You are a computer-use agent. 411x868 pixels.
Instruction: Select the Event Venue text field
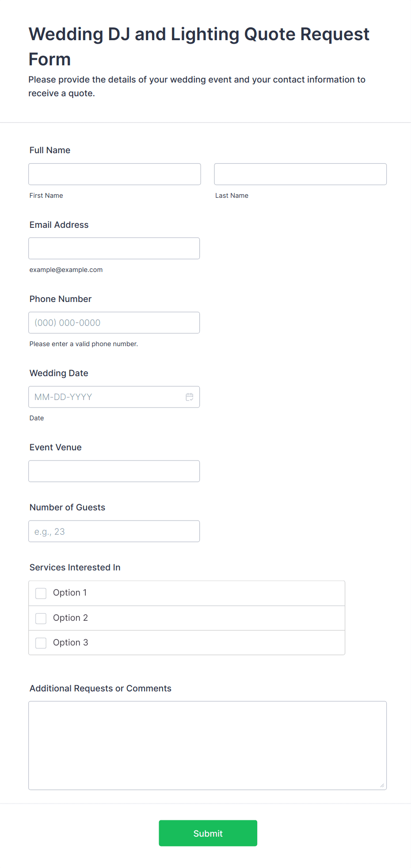114,471
